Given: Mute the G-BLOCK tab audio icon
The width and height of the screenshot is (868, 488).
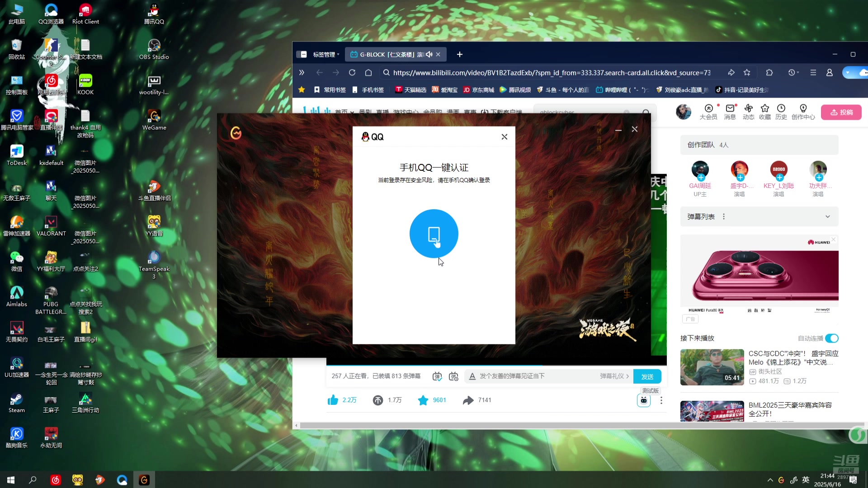Looking at the screenshot, I should click(429, 55).
